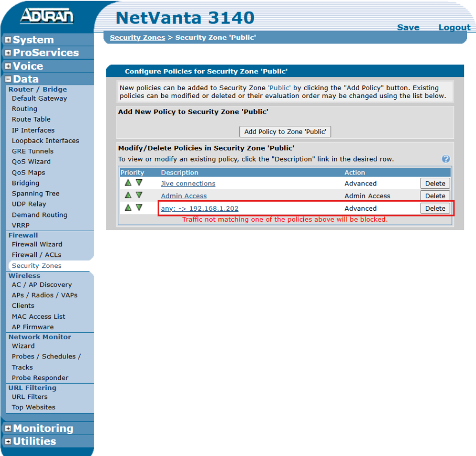Open wireless Clients page
The height and width of the screenshot is (456, 476).
click(23, 306)
